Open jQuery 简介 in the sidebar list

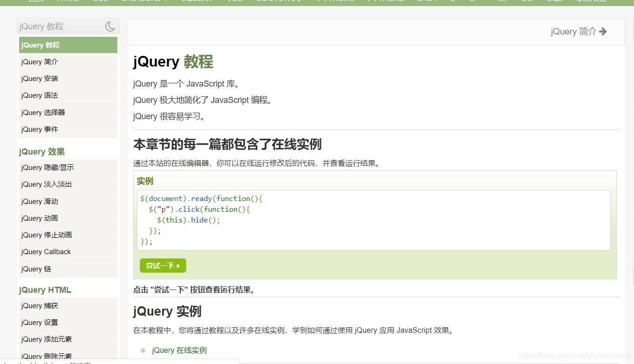point(68,62)
